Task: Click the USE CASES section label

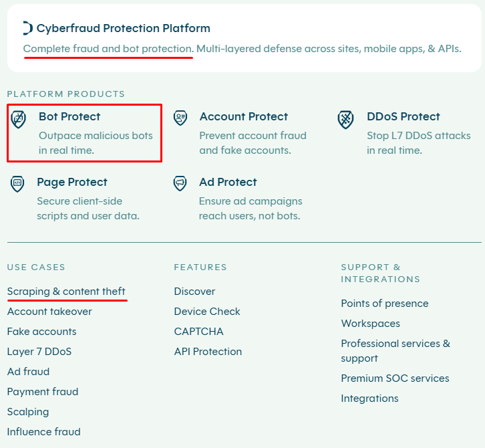Action: [x=36, y=267]
